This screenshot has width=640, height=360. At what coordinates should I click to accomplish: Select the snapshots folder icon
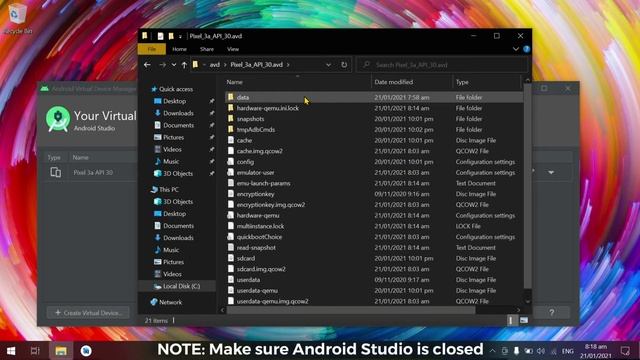coord(231,119)
